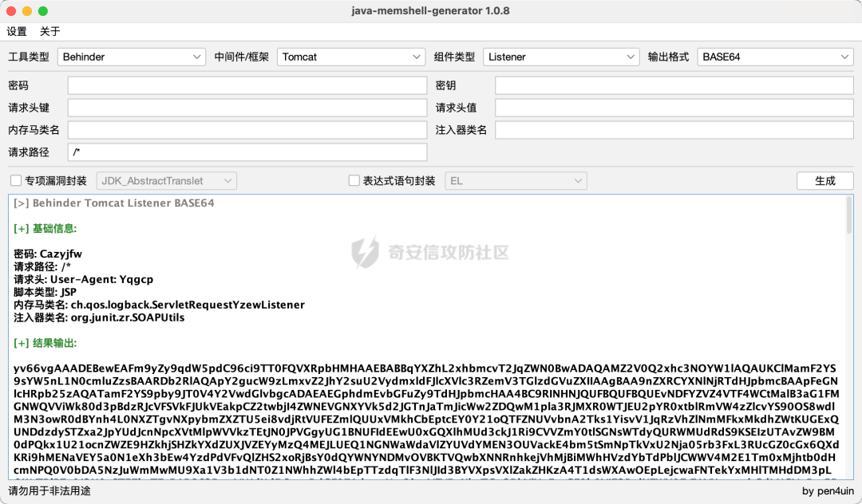
Task: Open the JDK_AbstractTranslet dropdown
Action: coord(167,181)
